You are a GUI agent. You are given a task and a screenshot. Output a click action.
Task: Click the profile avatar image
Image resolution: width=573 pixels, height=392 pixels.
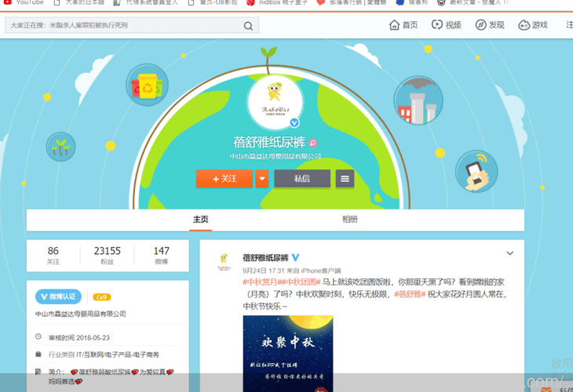pos(275,101)
